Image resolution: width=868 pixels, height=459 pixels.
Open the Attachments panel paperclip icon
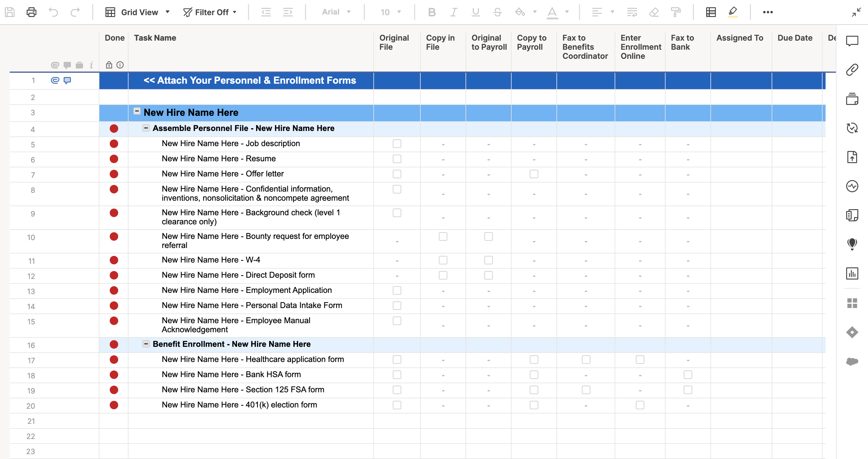(x=852, y=70)
